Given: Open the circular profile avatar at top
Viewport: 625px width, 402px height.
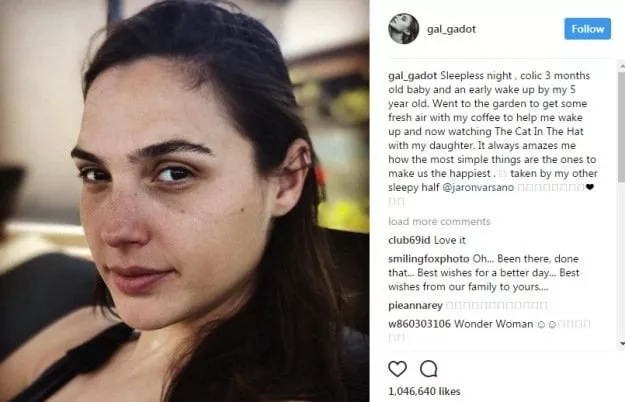Looking at the screenshot, I should point(403,29).
